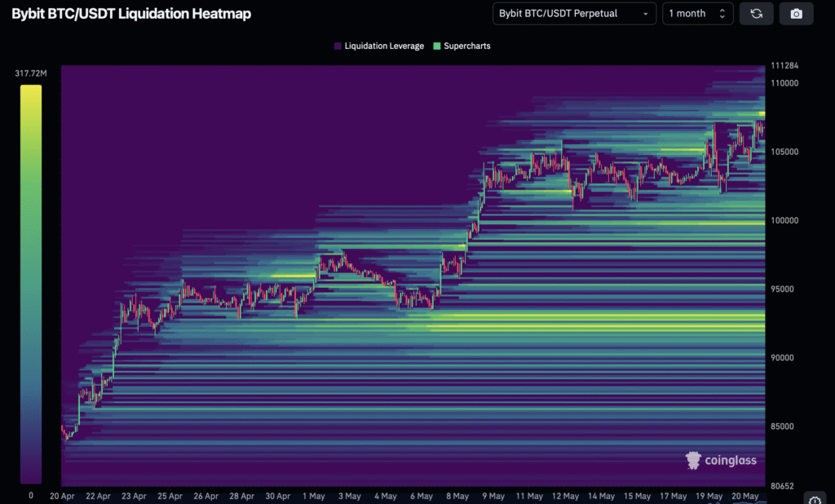Screen dimensions: 835x504
Task: Click the 9 May date axis label
Action: tap(493, 496)
